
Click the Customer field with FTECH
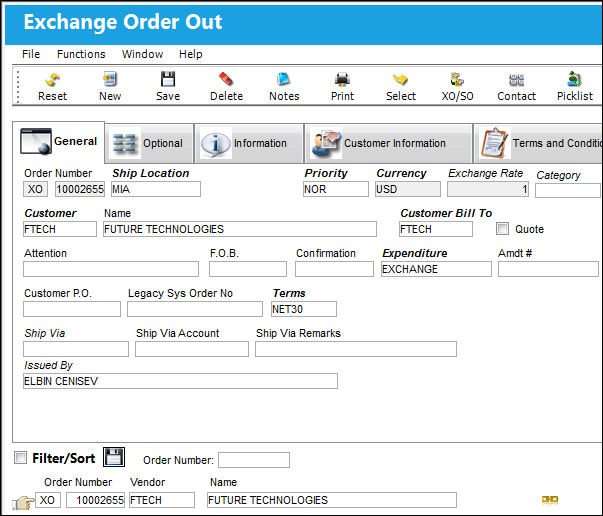(x=60, y=229)
